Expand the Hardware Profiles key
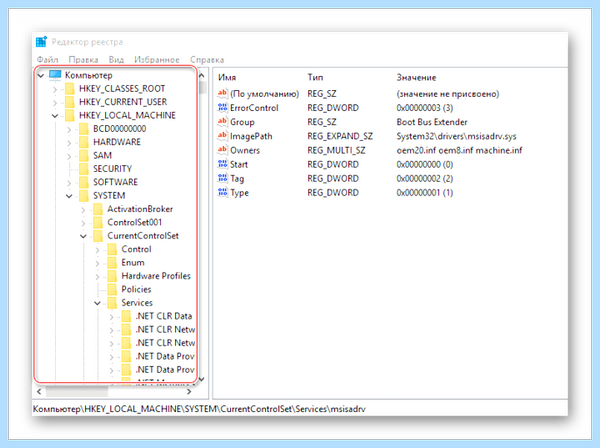Viewport: 600px width, 448px height. 97,277
